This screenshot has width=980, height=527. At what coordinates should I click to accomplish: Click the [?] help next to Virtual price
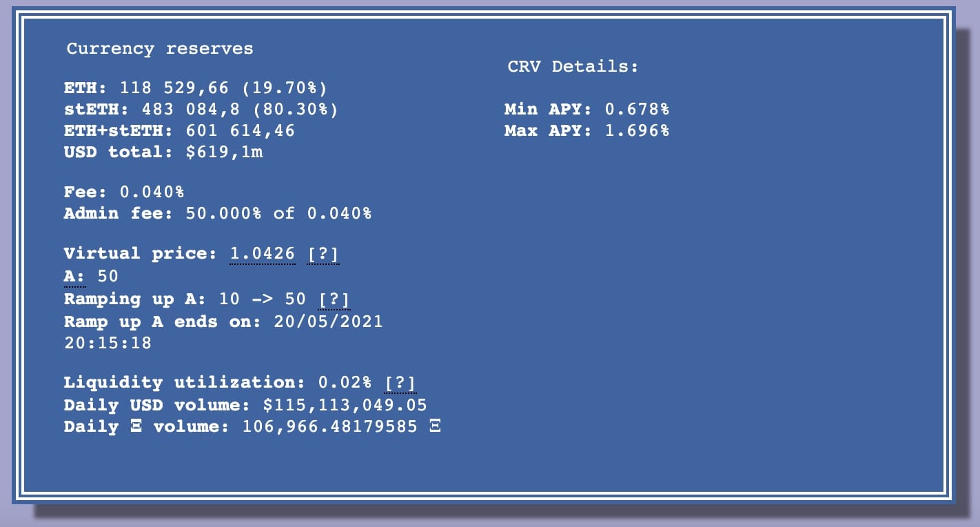(x=323, y=254)
